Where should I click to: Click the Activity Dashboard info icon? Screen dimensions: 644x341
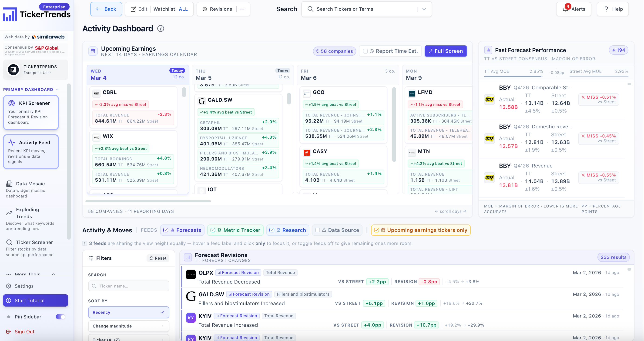click(161, 29)
